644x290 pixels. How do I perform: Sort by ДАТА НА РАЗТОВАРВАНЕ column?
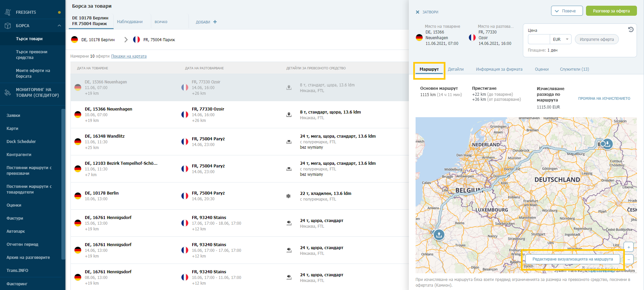pyautogui.click(x=204, y=68)
